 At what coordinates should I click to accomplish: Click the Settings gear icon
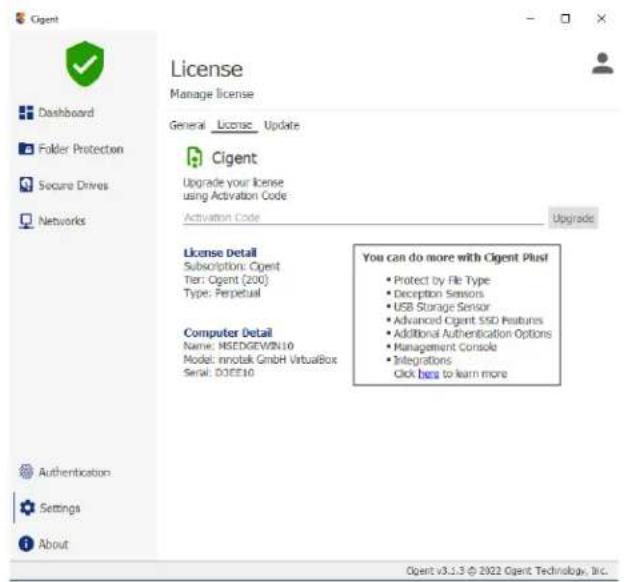point(27,508)
